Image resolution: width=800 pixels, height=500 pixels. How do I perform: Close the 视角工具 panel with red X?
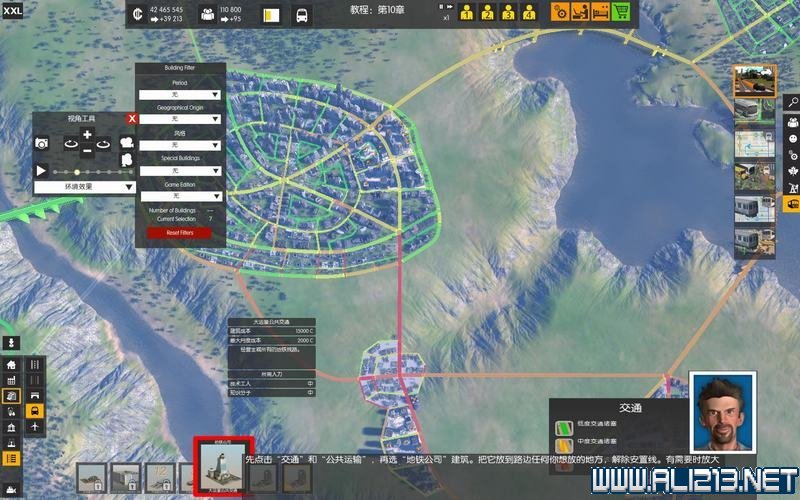point(131,118)
